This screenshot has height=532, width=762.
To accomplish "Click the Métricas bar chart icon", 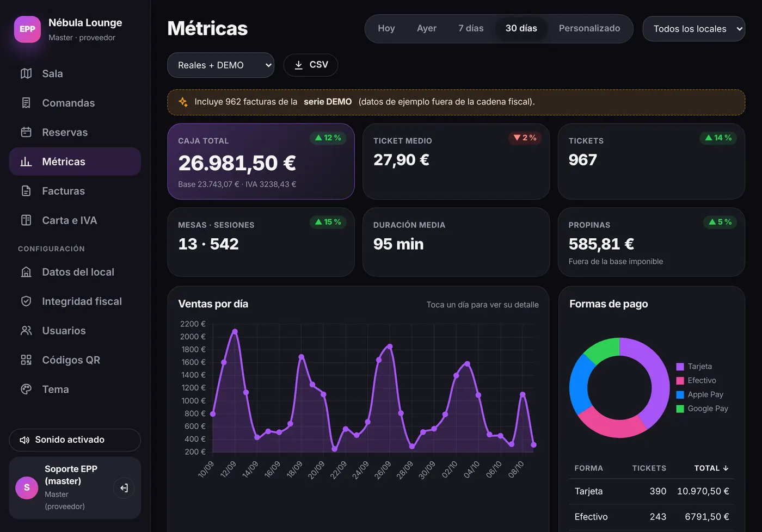I will pos(26,162).
